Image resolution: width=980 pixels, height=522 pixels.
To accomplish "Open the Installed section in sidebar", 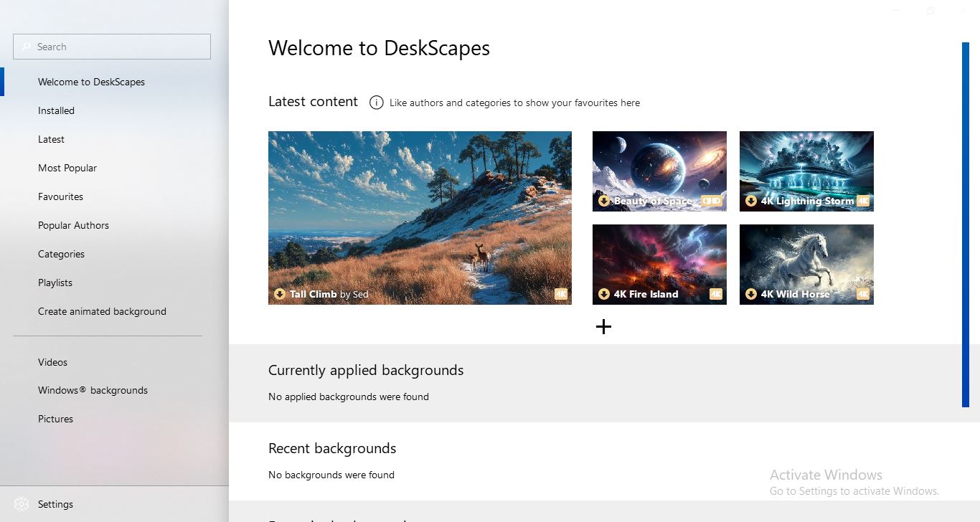I will pos(56,110).
